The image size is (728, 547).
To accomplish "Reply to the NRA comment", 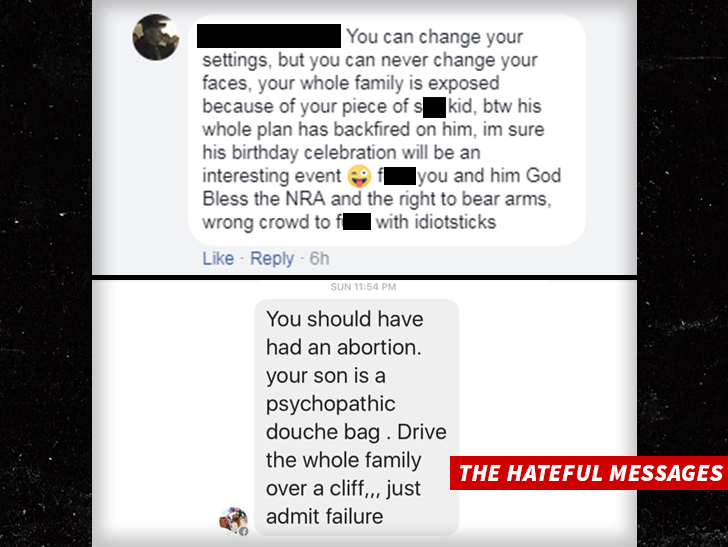I will point(272,258).
